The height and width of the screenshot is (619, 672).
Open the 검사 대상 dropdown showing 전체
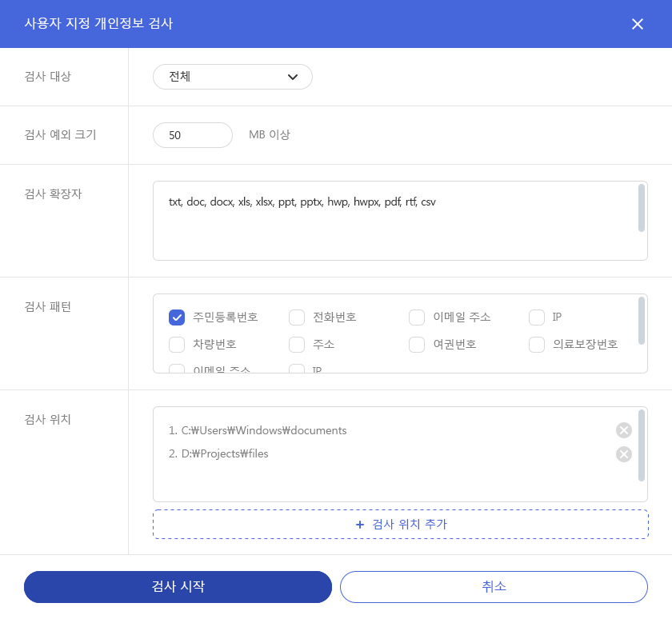pos(232,77)
